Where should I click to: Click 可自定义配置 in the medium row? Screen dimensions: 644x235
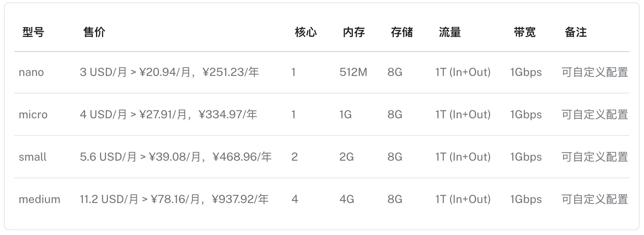pyautogui.click(x=595, y=199)
